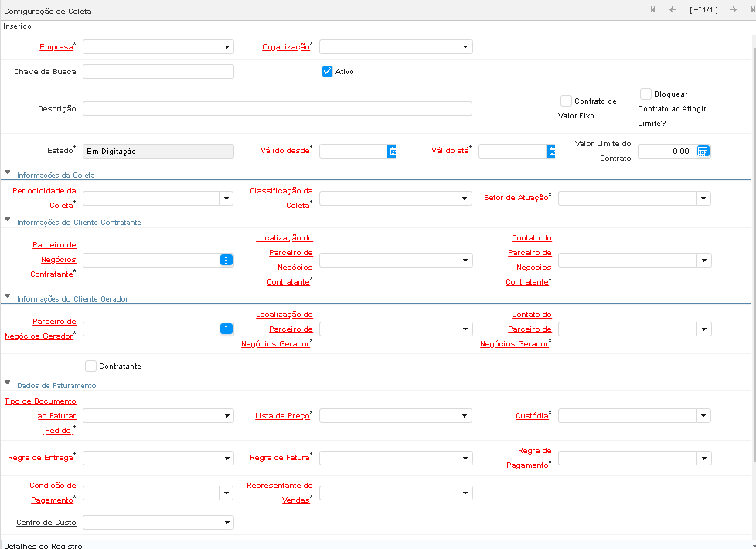This screenshot has height=549, width=756.
Task: Go to first record navigation arrow
Action: (653, 9)
